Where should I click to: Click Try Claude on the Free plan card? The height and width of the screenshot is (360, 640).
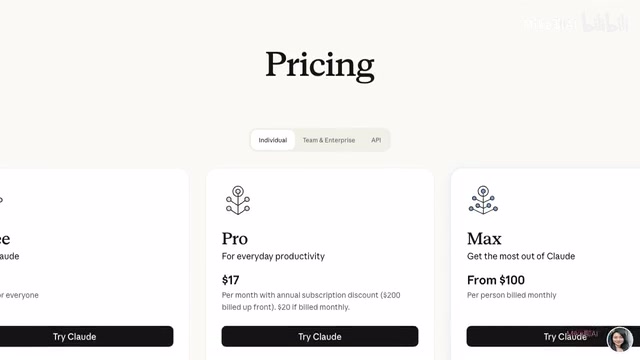[87, 336]
